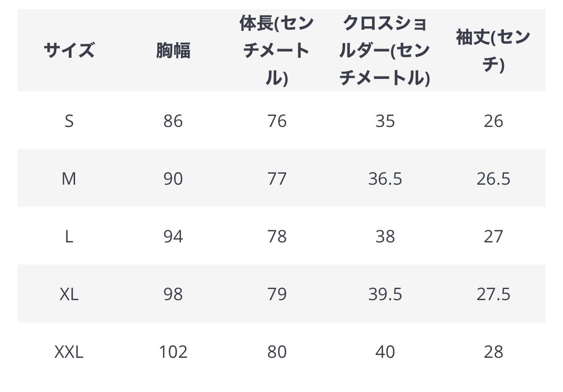Click the 胸幅 column header
563x392 pixels.
pyautogui.click(x=173, y=50)
